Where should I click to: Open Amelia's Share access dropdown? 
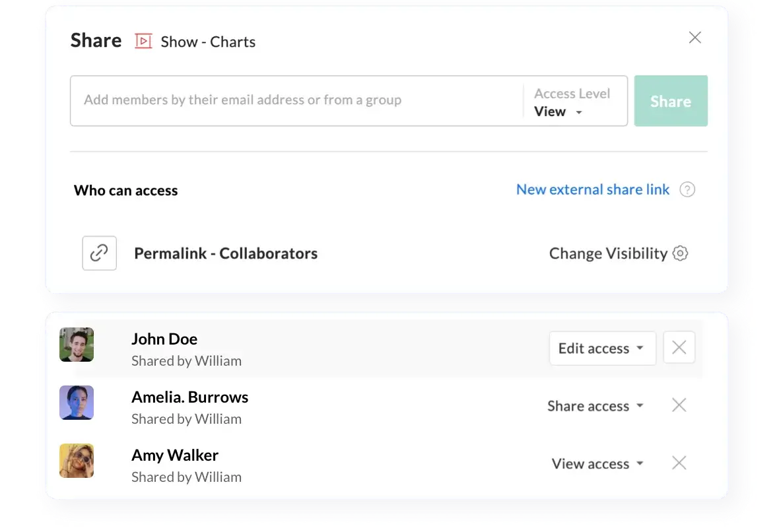[595, 405]
